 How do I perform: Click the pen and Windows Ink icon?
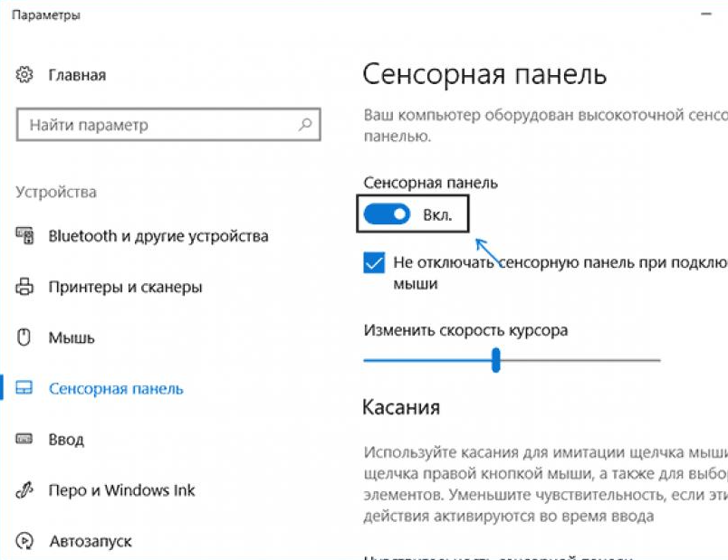click(x=25, y=490)
